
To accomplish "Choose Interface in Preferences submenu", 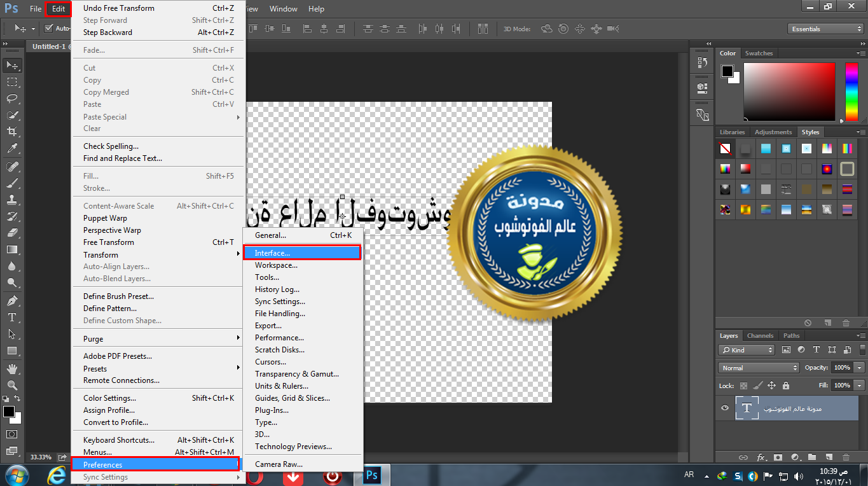I will (x=302, y=253).
